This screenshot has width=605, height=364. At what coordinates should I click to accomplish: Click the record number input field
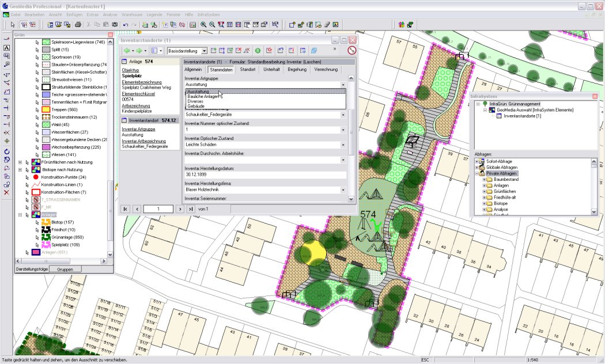coord(157,208)
